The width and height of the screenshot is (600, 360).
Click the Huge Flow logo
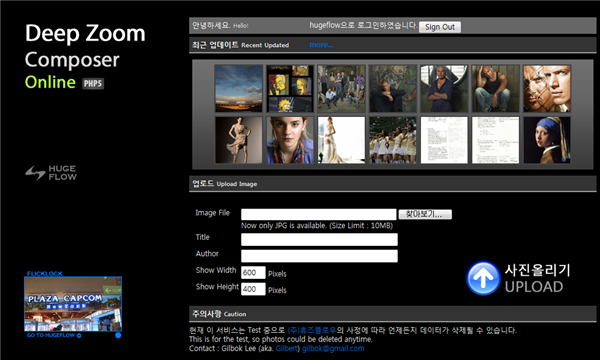[x=51, y=173]
